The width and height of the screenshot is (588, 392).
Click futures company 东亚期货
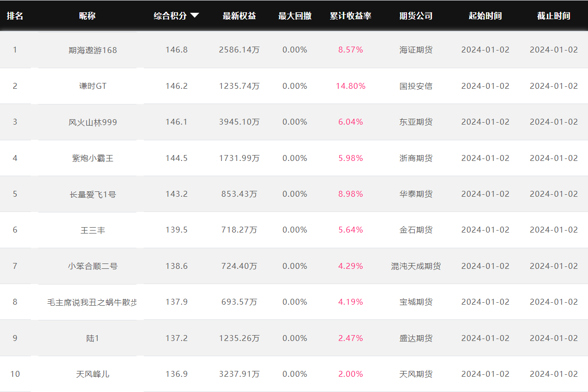(416, 122)
